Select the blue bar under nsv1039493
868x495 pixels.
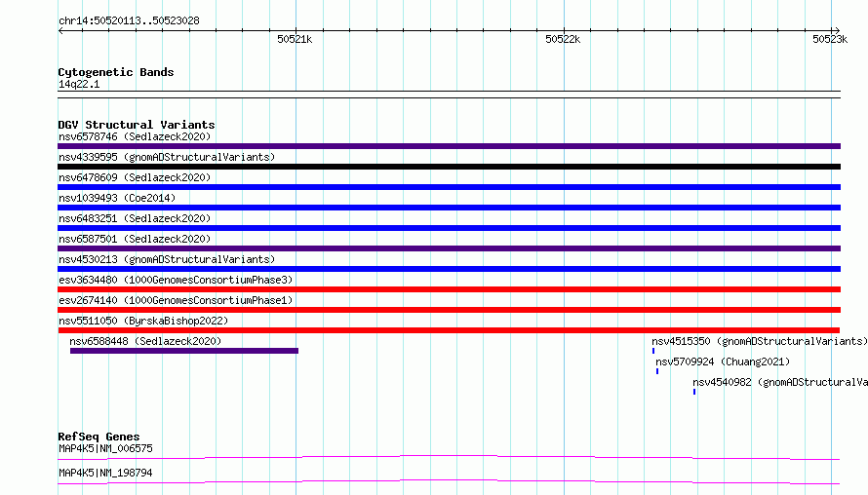coord(449,208)
